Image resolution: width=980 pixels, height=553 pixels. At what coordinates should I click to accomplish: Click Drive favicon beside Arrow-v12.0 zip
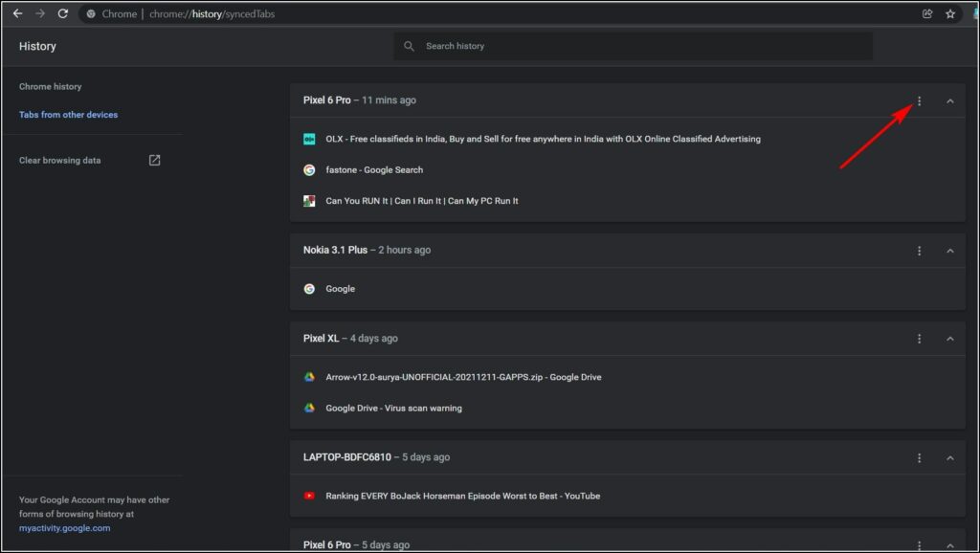point(309,377)
